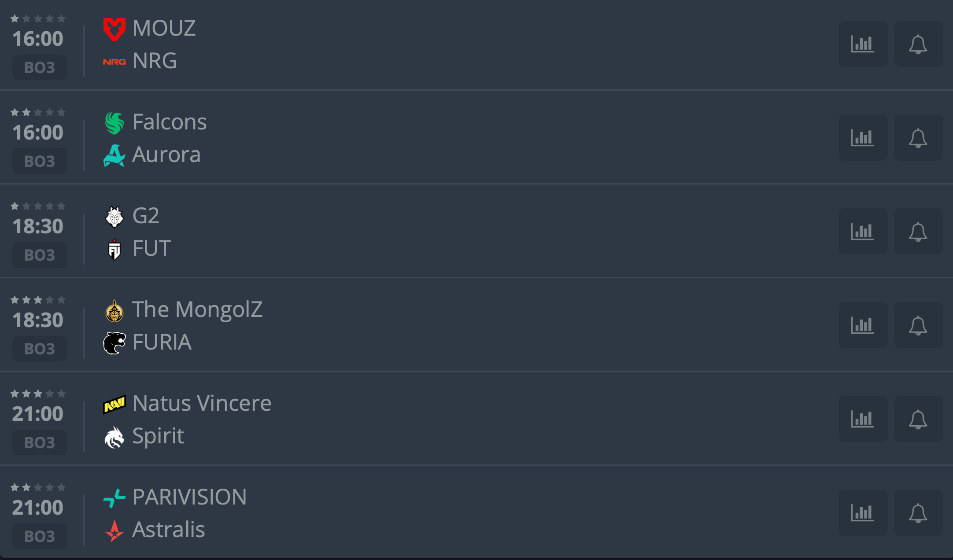View stats for Natus Vincere vs Spirit

[863, 419]
